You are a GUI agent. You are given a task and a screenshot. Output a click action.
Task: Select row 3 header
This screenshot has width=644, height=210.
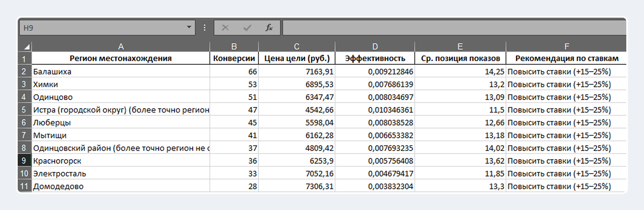24,84
